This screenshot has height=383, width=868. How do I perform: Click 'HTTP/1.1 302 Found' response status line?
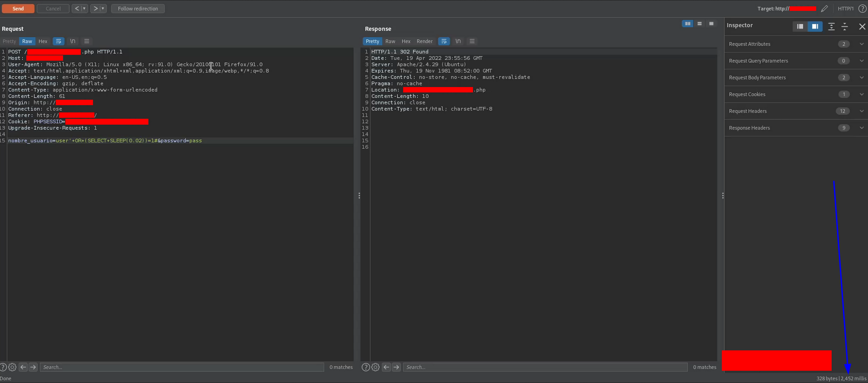point(400,52)
